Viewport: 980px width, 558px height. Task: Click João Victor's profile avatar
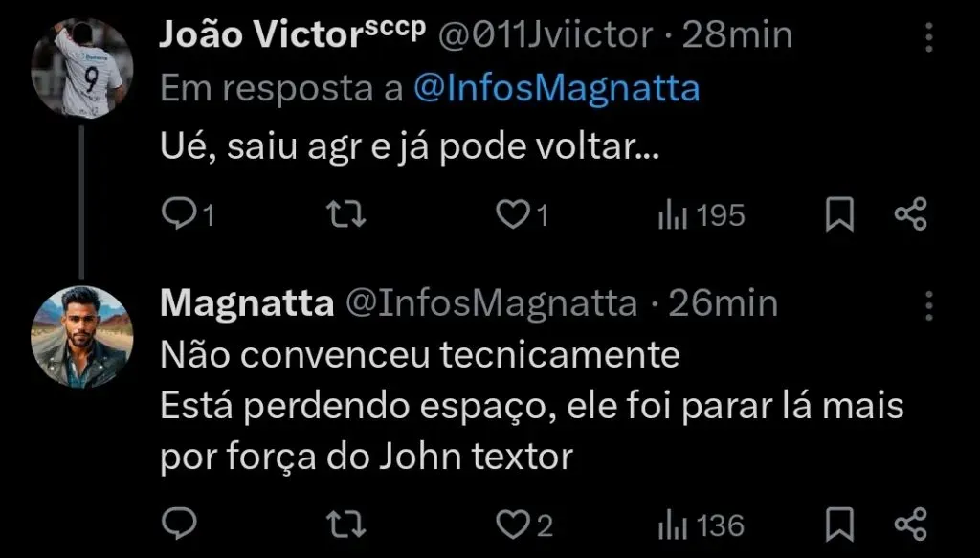click(x=78, y=68)
